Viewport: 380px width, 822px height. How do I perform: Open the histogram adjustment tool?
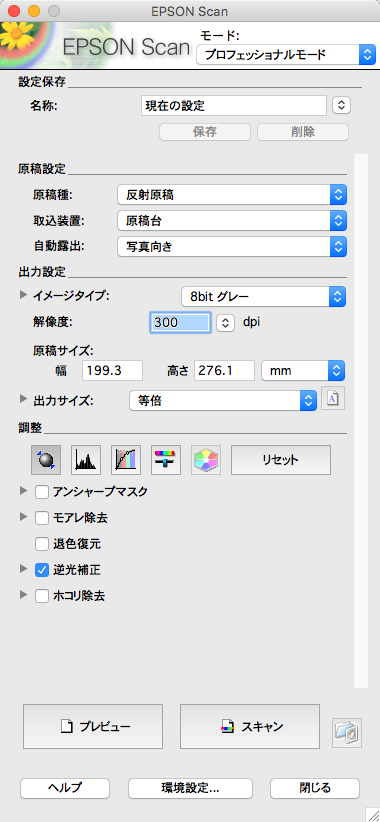(x=86, y=460)
